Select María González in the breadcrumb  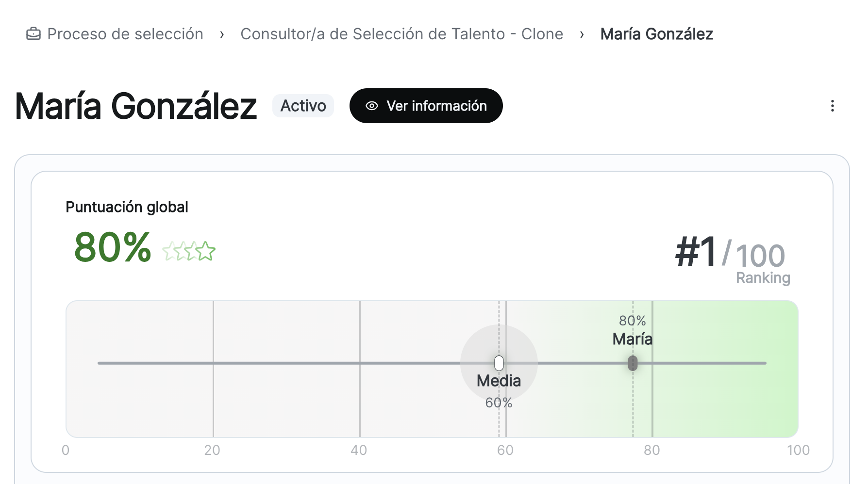click(x=656, y=34)
